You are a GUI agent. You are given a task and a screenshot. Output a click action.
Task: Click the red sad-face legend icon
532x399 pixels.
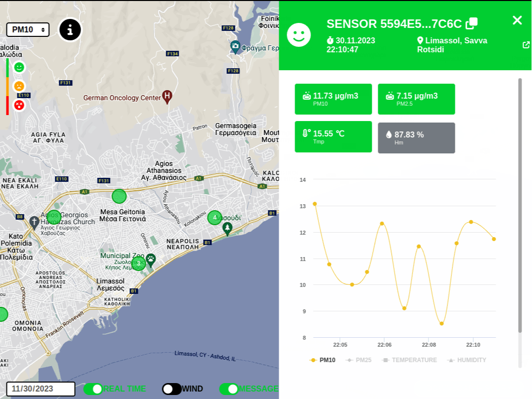[18, 105]
